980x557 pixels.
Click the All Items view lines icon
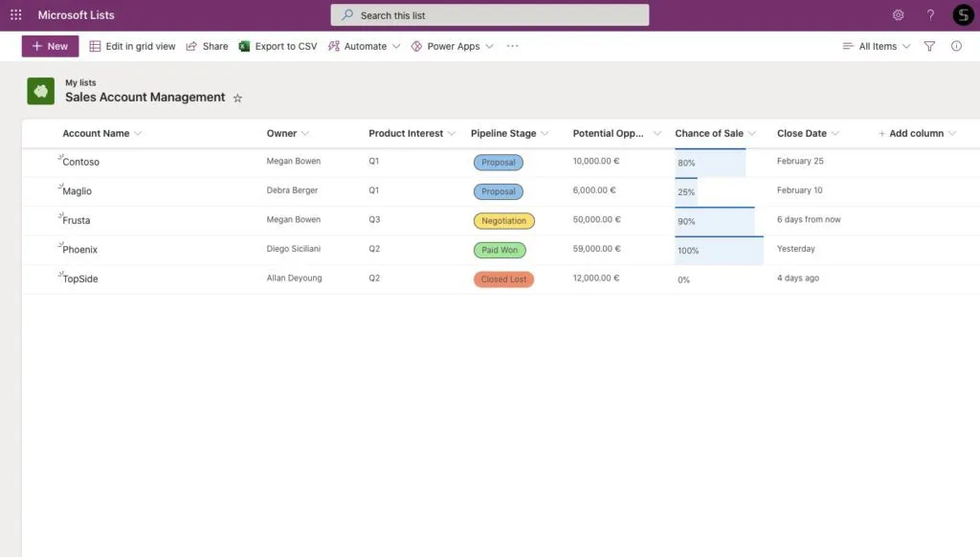(848, 46)
